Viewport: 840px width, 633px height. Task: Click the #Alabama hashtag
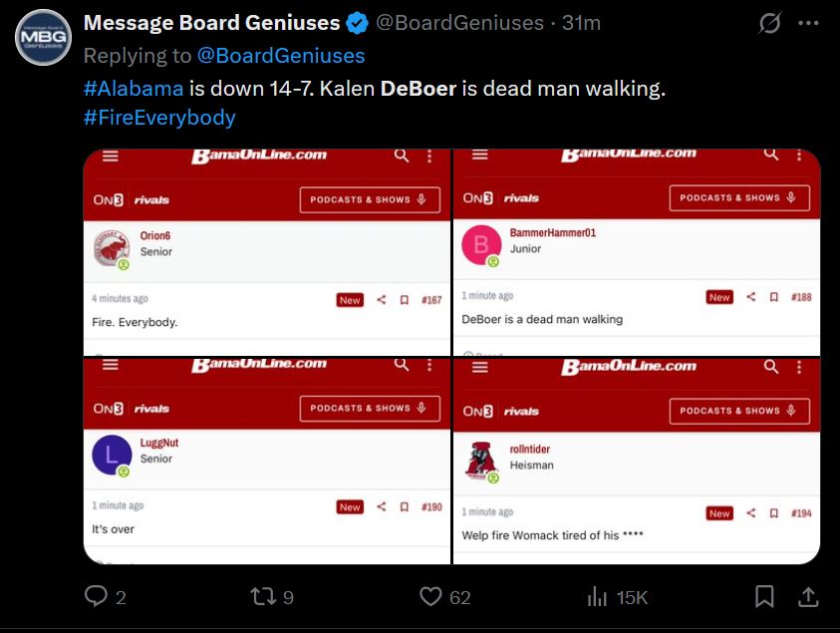(134, 89)
